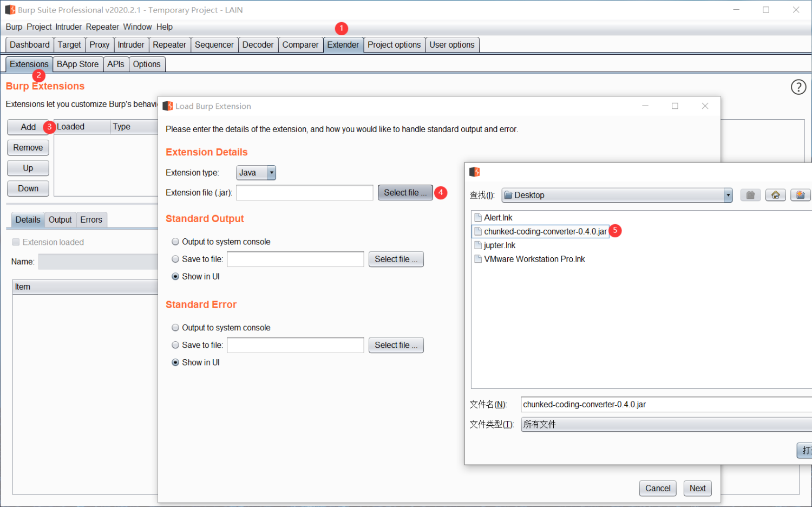Switch to the Comparer tab

(300, 44)
